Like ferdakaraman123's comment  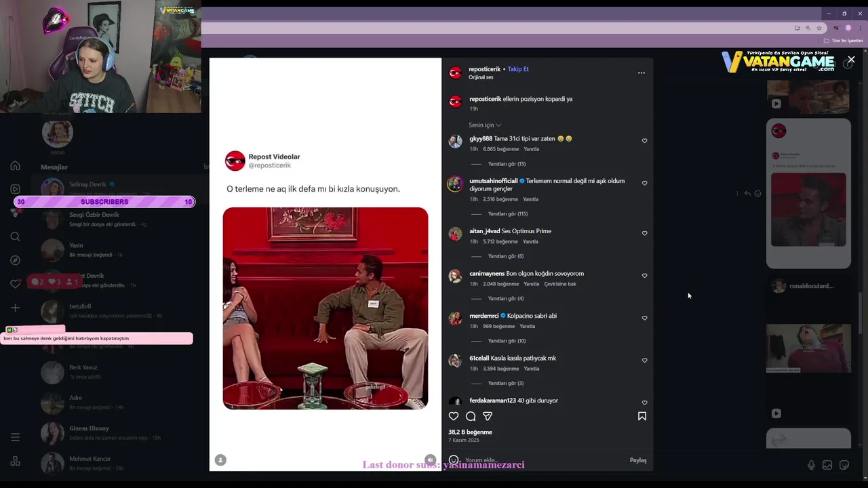pyautogui.click(x=644, y=403)
